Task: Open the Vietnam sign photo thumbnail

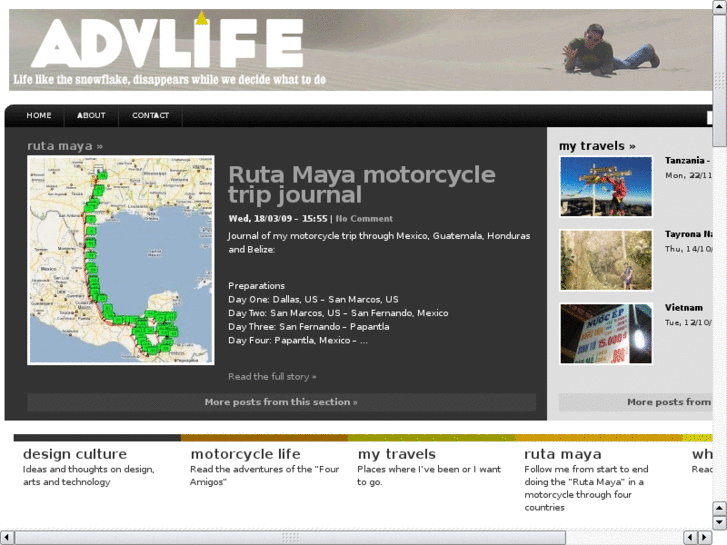Action: point(606,333)
